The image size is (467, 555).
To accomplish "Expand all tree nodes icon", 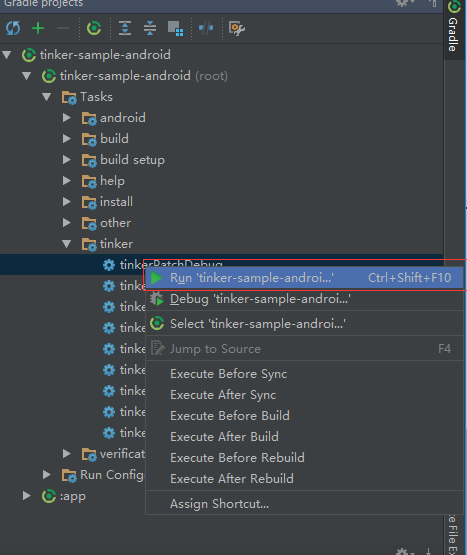I will point(125,28).
